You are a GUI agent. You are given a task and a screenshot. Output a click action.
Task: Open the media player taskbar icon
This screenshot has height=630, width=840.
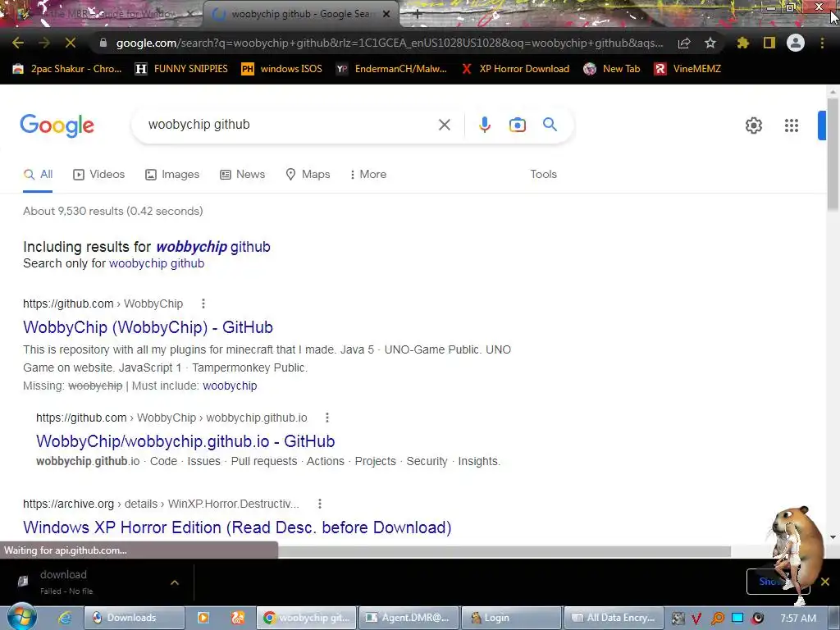point(203,618)
